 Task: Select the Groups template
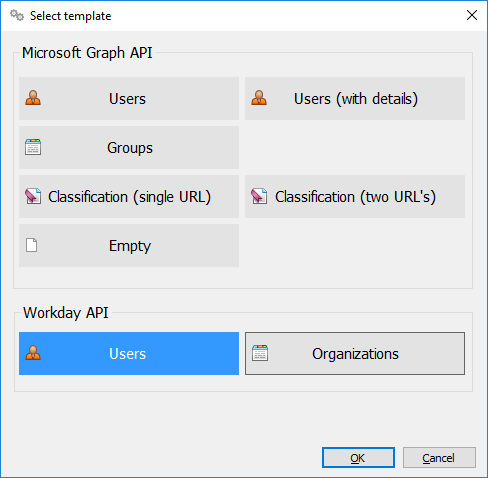[x=129, y=147]
